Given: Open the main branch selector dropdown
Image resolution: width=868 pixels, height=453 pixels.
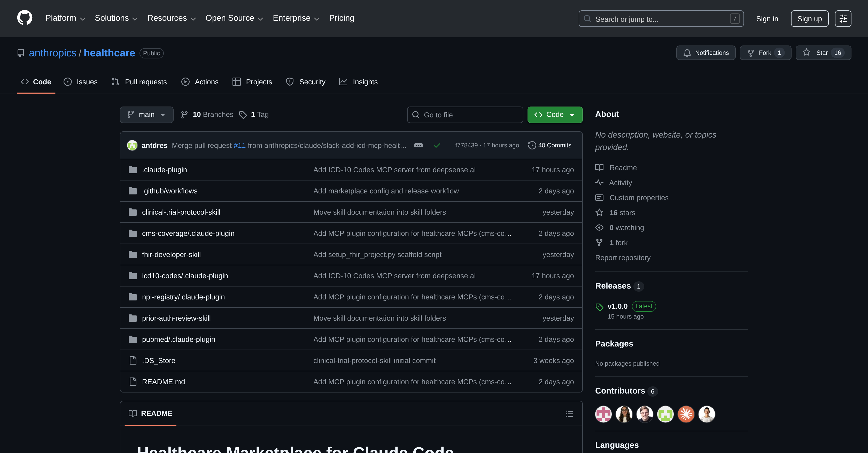Looking at the screenshot, I should (146, 115).
